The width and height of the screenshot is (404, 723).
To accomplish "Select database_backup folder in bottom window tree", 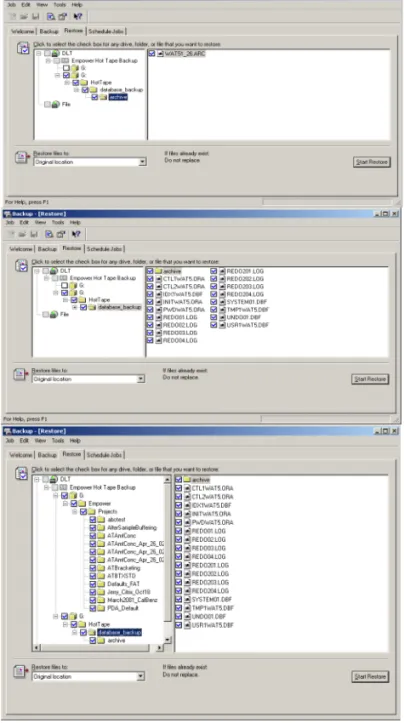I will click(119, 633).
